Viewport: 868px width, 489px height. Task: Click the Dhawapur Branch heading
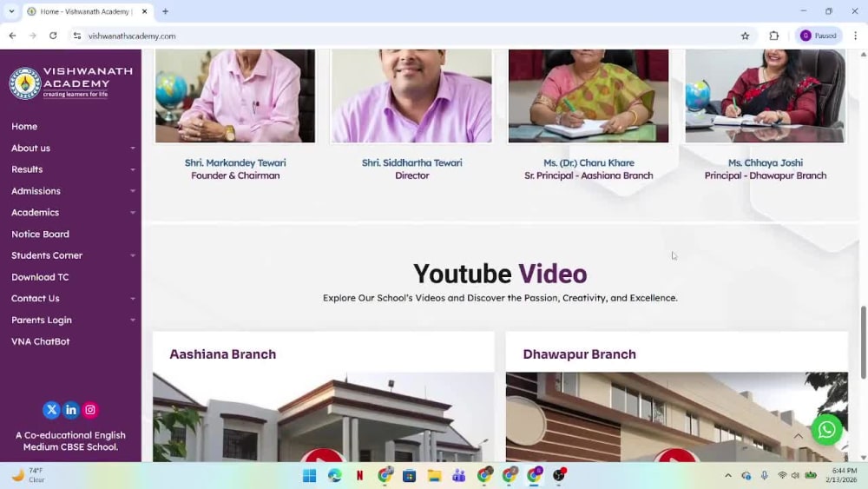[x=579, y=354]
